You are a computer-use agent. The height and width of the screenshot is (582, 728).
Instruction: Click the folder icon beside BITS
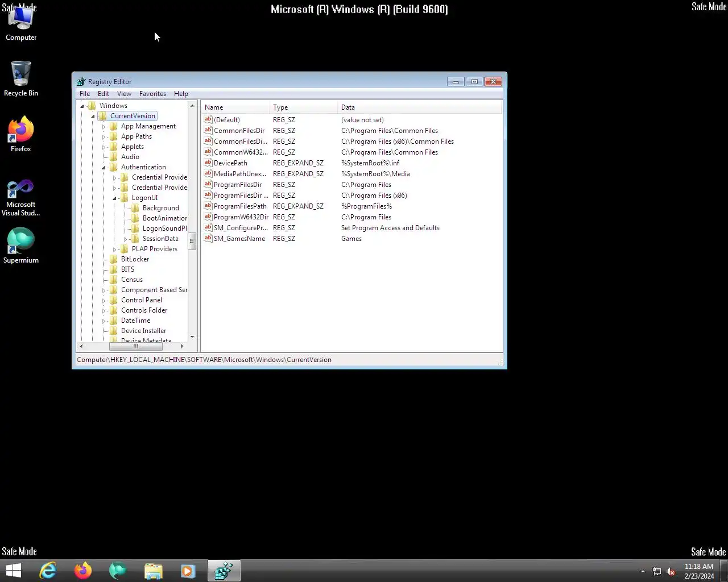113,269
